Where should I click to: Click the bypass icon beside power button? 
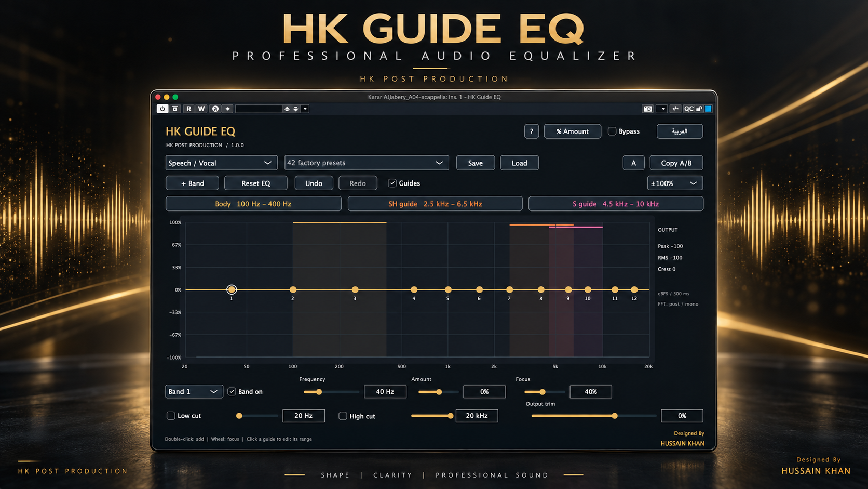click(x=175, y=109)
